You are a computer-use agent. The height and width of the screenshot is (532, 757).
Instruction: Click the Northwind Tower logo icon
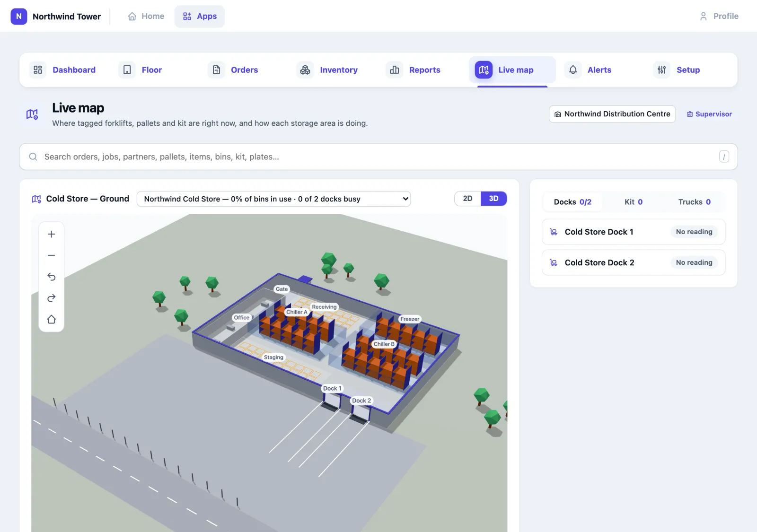19,16
